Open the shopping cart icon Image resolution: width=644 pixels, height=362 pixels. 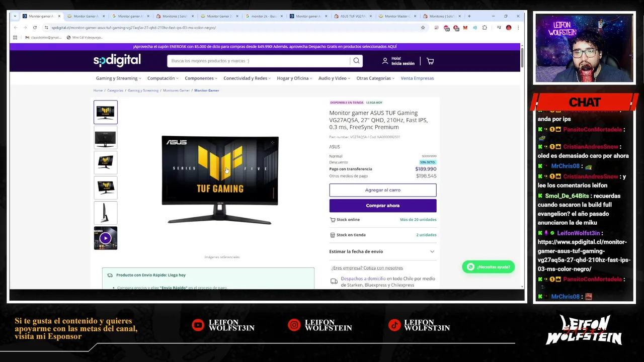click(x=430, y=61)
